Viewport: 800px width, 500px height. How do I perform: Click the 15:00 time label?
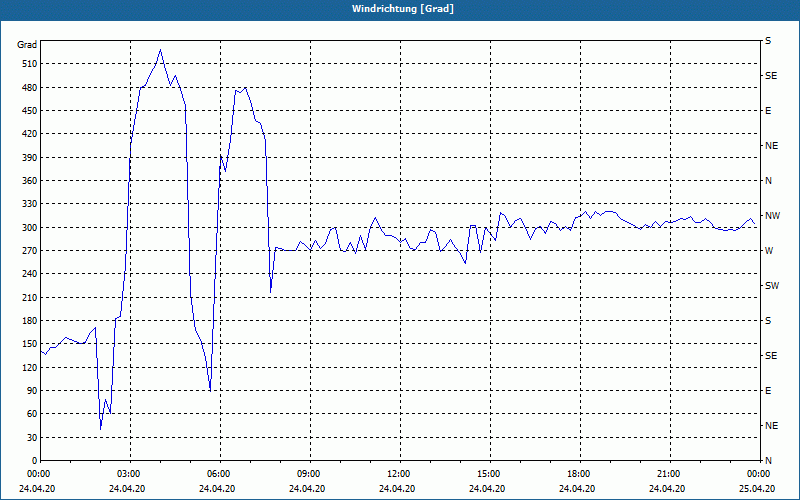coord(487,473)
